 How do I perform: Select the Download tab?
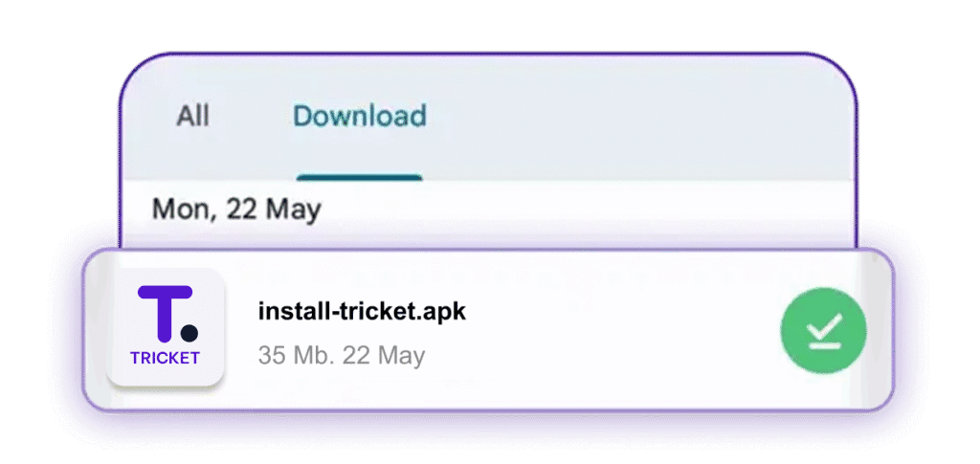[x=360, y=116]
